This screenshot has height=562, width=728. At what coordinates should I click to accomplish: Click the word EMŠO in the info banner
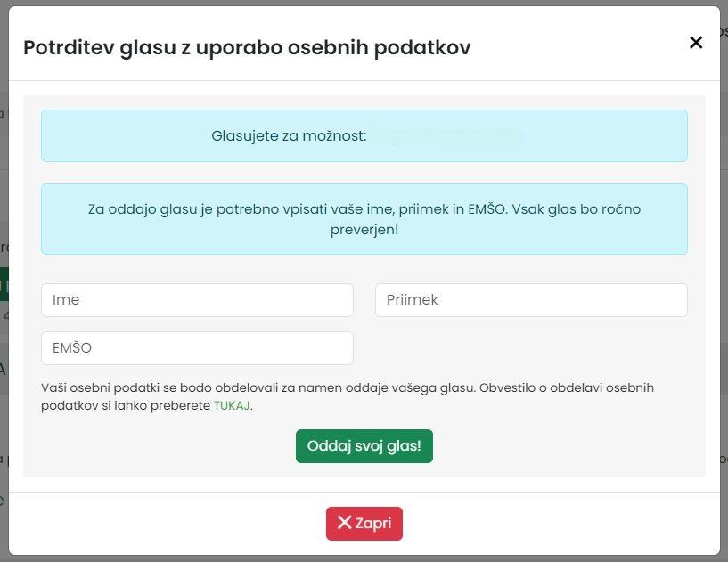[486, 209]
